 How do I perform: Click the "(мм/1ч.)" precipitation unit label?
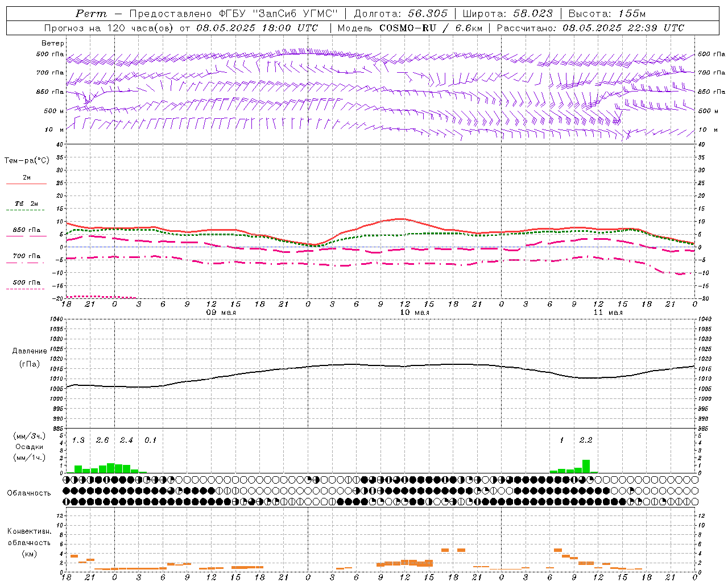tap(29, 458)
